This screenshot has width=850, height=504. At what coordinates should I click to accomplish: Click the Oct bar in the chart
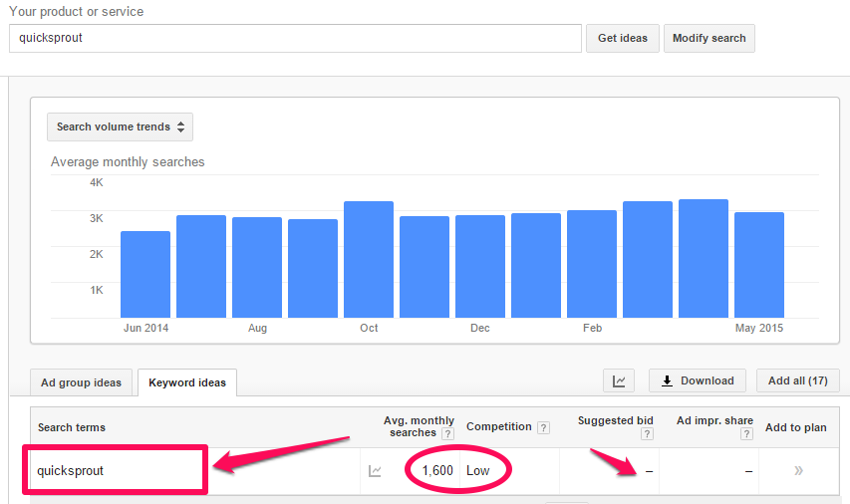pos(369,260)
